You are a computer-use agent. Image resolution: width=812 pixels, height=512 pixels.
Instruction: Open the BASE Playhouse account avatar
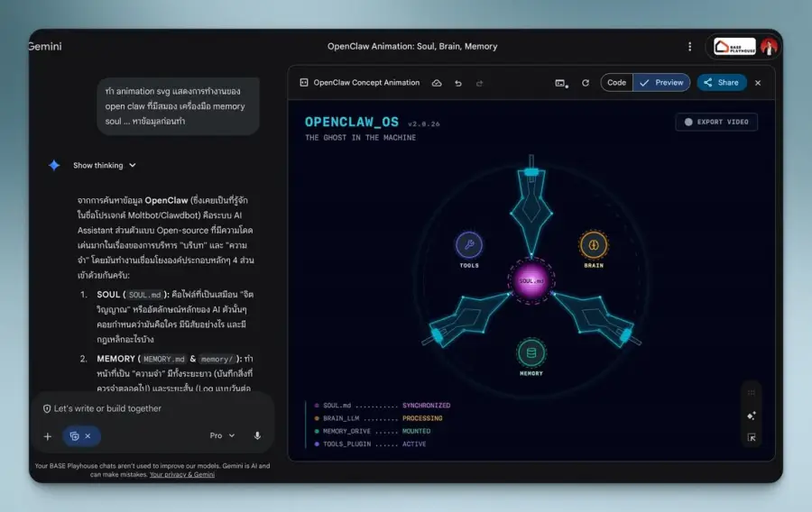pyautogui.click(x=769, y=47)
